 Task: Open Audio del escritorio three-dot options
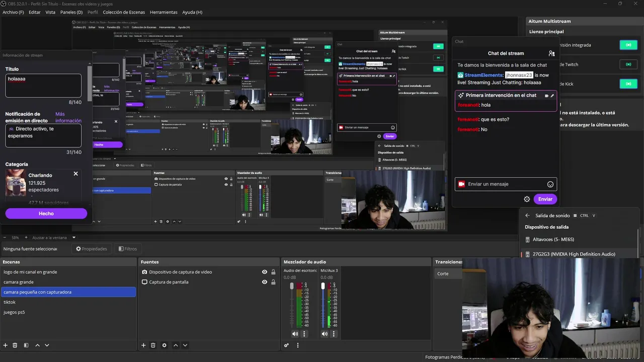click(304, 334)
